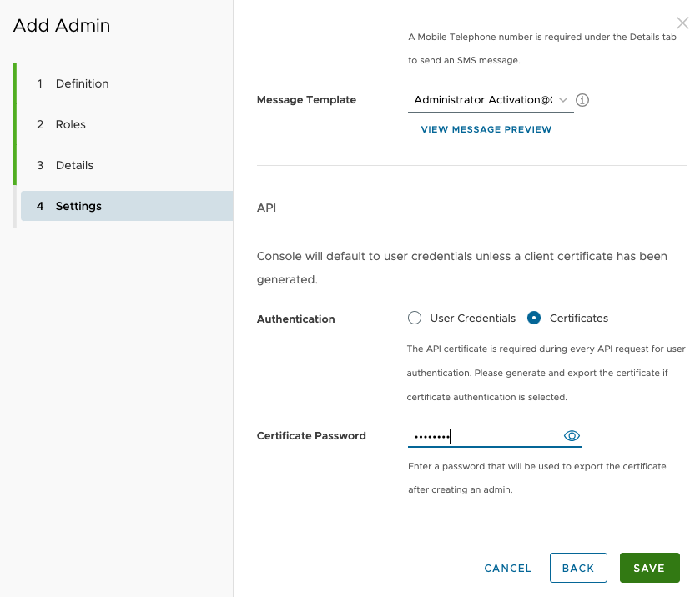Click CANCEL to discard changes
This screenshot has height=597, width=700.
[507, 568]
